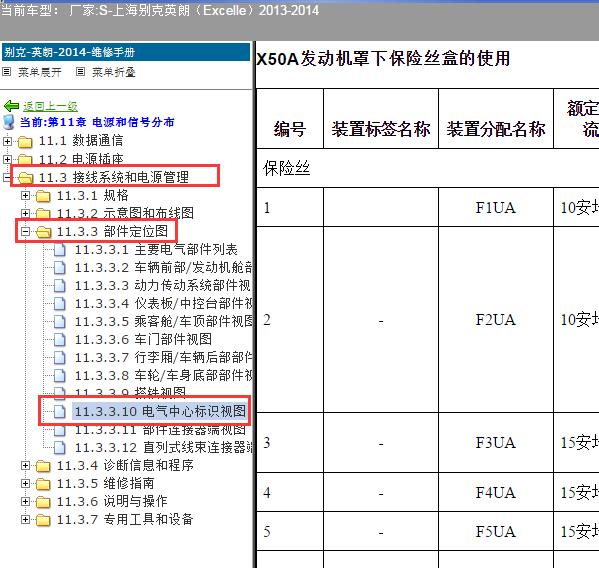Image resolution: width=599 pixels, height=568 pixels.
Task: Click the 菜单展开 button
Action: (x=40, y=72)
